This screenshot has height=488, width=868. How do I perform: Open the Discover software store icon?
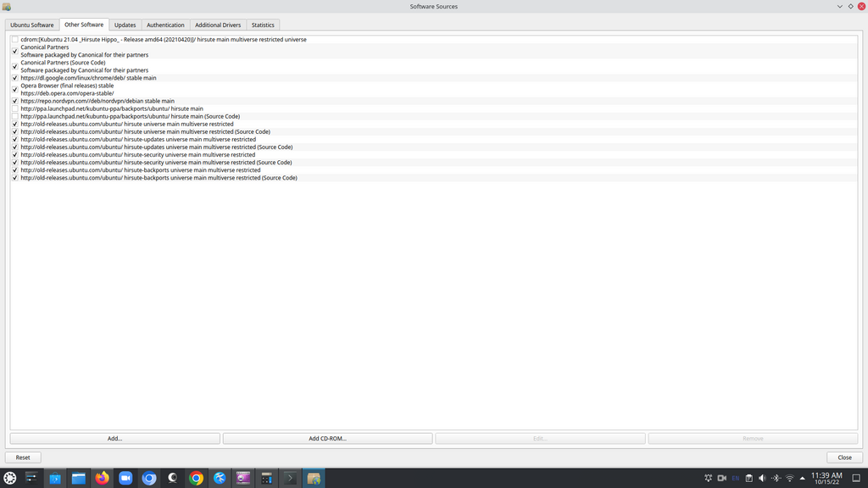(x=55, y=478)
